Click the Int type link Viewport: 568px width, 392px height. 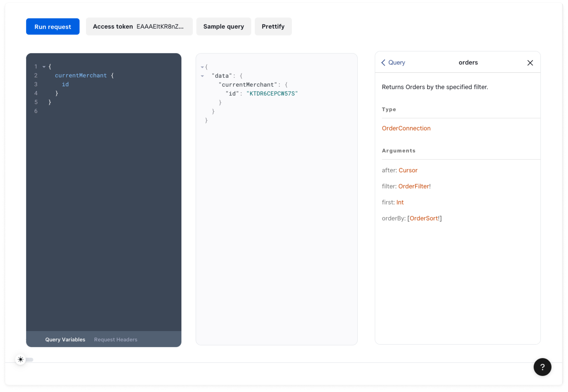point(400,202)
